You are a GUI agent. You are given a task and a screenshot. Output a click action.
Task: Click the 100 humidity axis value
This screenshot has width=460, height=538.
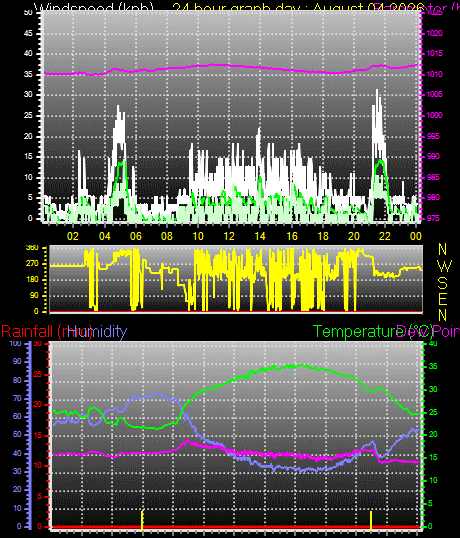16,343
